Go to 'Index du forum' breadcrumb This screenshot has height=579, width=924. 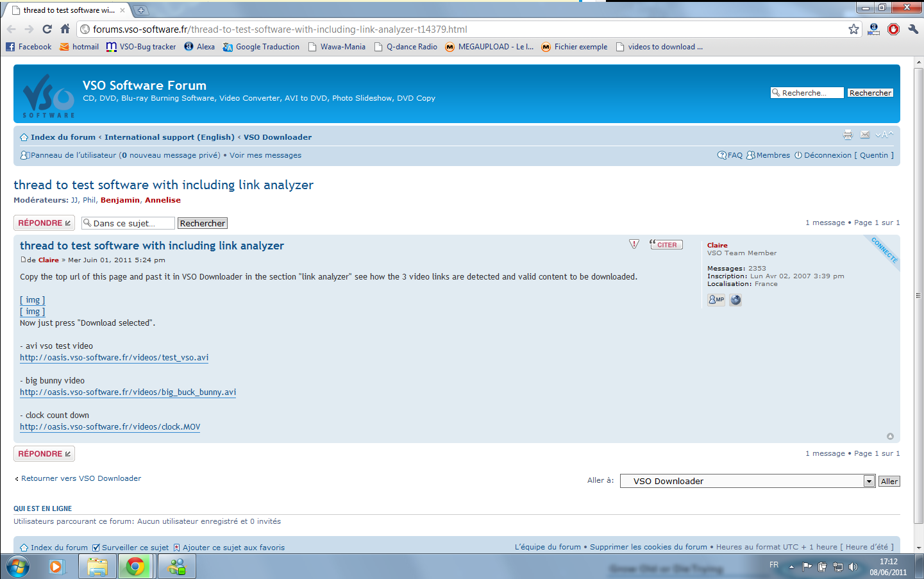coord(63,137)
